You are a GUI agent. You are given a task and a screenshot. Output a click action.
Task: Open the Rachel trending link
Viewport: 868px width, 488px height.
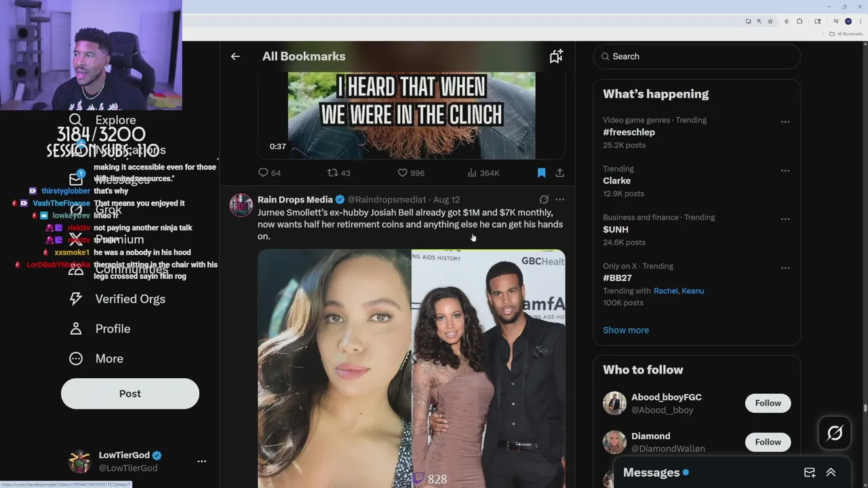(665, 291)
